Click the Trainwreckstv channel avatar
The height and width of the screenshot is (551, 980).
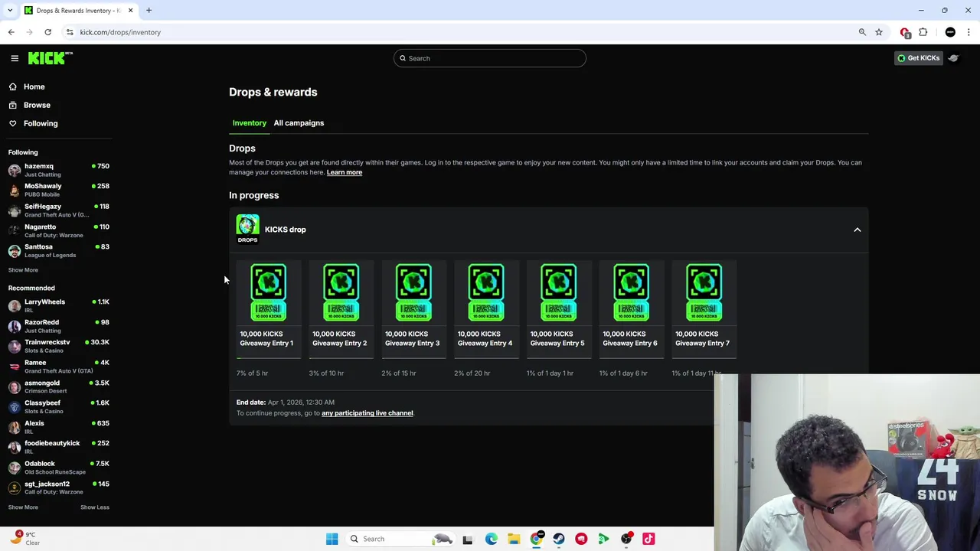pos(15,346)
